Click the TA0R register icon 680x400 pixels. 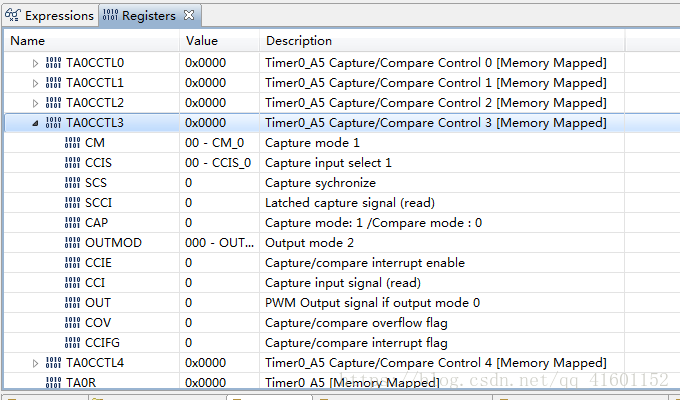click(52, 382)
